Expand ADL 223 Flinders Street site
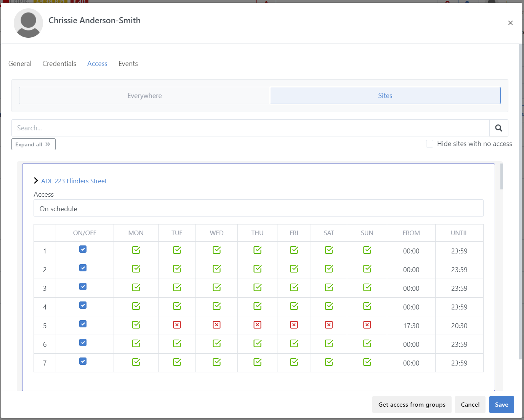 [36, 181]
